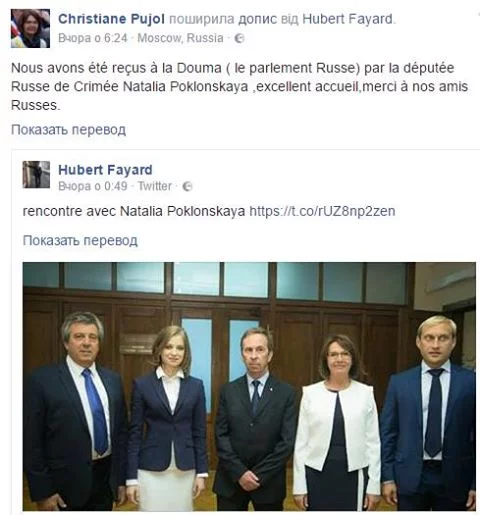Click the 'Nous avons été reçus' post text

239,87
